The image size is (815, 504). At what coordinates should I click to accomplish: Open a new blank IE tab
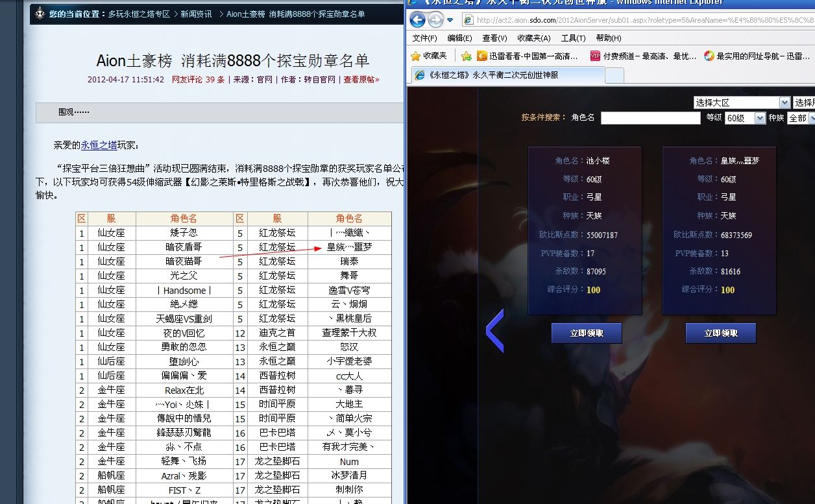point(614,76)
